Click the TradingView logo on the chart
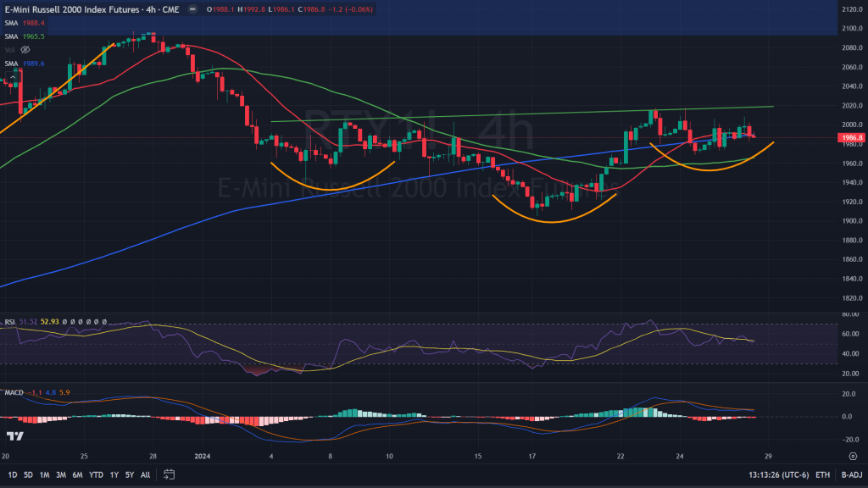Screen dimensions: 868x488 pyautogui.click(x=14, y=436)
